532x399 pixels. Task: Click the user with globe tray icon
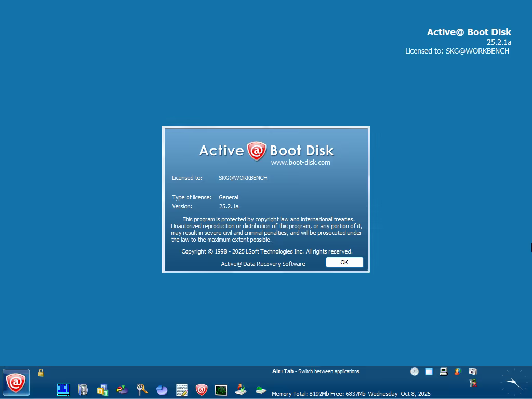pos(458,371)
